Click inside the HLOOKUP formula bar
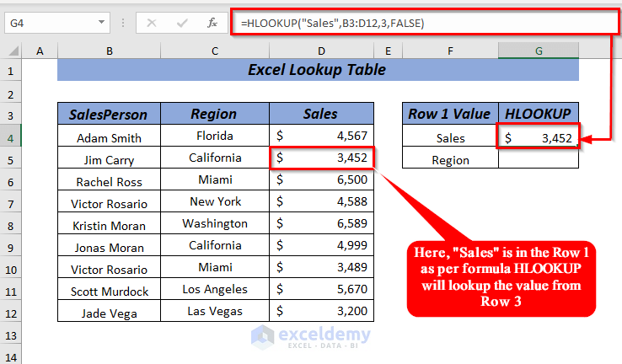The width and height of the screenshot is (622, 364). coord(425,23)
